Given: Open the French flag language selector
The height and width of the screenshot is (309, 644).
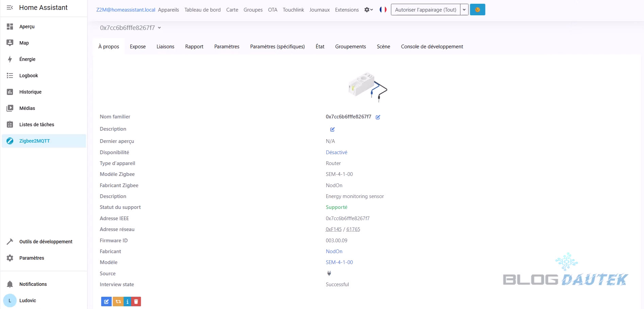Looking at the screenshot, I should tap(383, 10).
